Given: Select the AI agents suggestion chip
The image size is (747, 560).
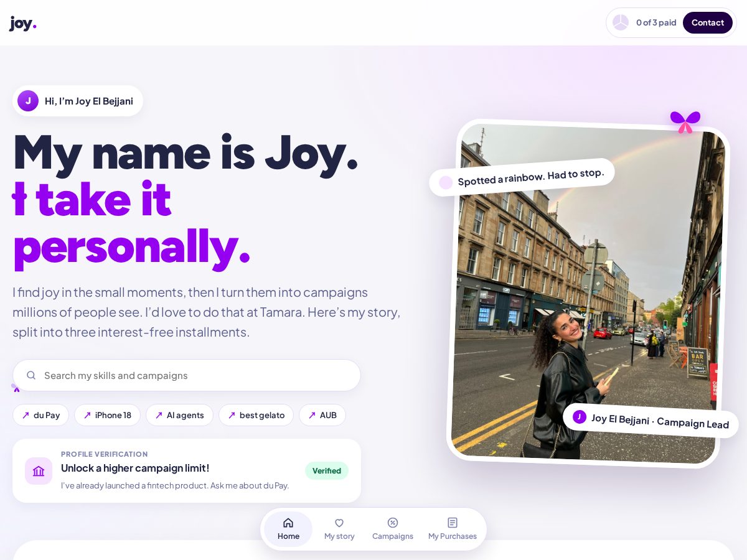Looking at the screenshot, I should 179,415.
